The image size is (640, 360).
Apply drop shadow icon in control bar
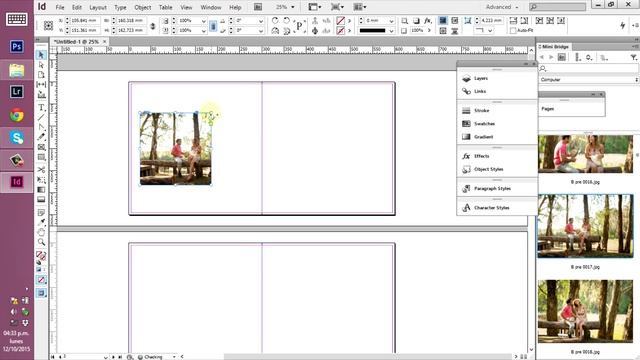pos(416,20)
